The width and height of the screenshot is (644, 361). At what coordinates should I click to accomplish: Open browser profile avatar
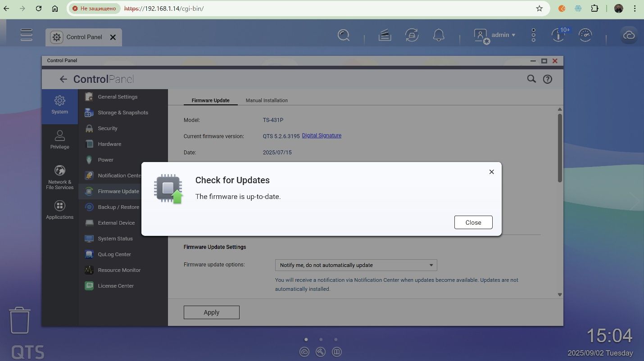618,9
